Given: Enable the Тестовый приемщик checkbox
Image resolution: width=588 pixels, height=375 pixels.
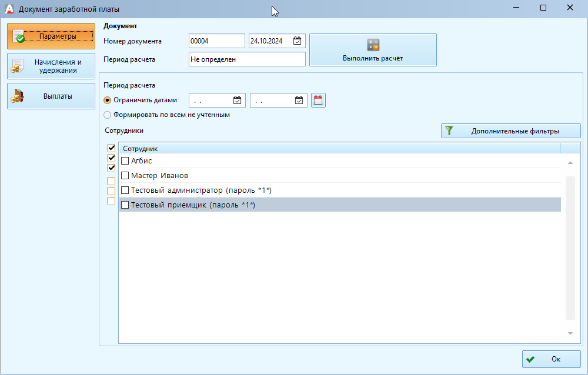Looking at the screenshot, I should pyautogui.click(x=125, y=205).
